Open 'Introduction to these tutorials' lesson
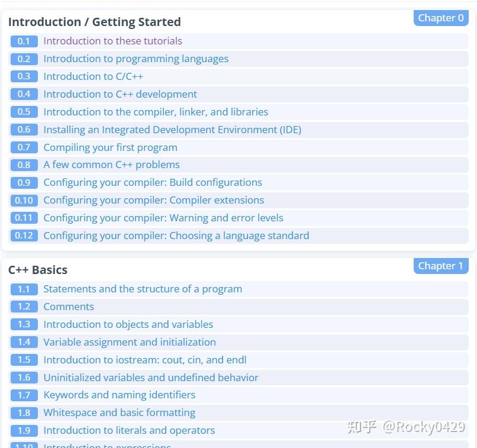Screen dimensions: 477x448 pos(112,41)
